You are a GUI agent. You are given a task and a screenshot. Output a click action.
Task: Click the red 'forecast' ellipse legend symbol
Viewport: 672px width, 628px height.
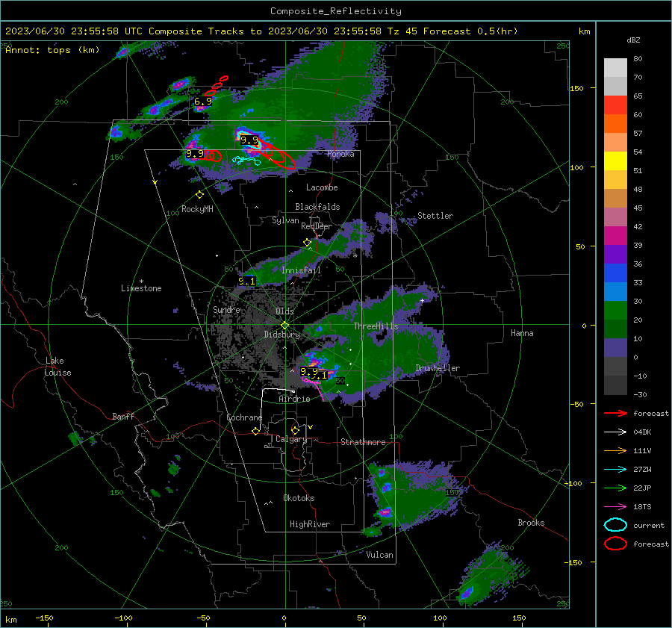[615, 544]
